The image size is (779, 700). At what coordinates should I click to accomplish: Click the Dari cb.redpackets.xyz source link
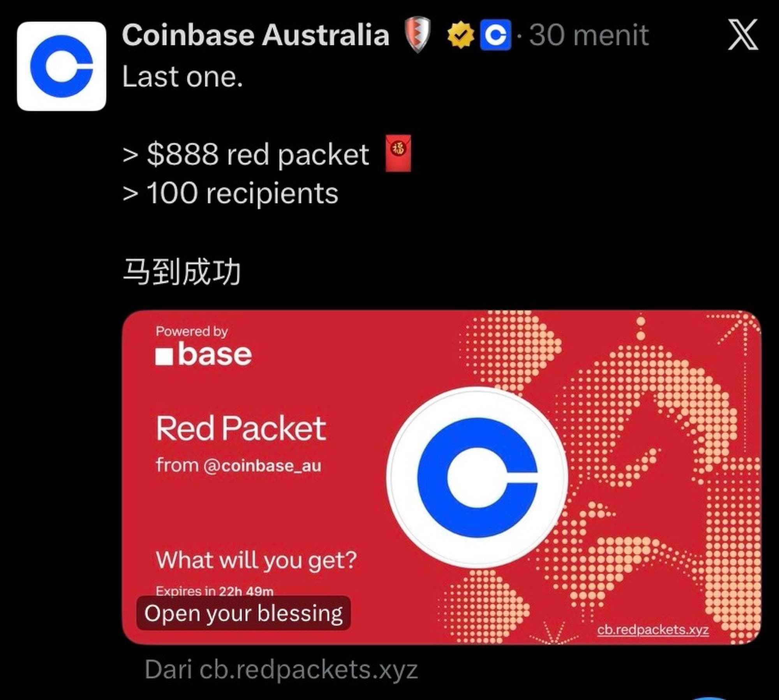[x=281, y=670]
